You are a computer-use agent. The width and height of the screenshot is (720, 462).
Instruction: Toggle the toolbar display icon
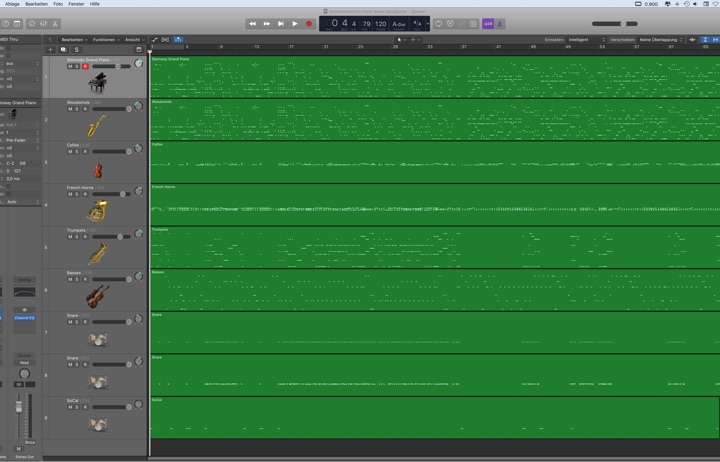(x=17, y=23)
